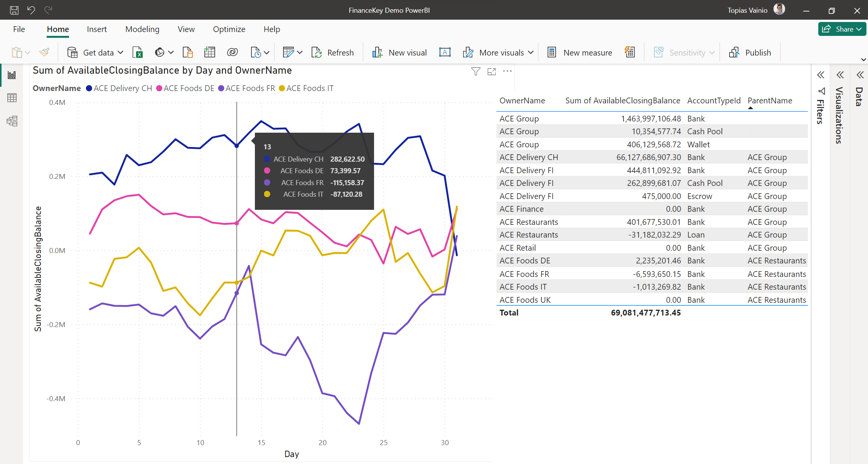
Task: Click the 1,463,997,106.48 balance cell
Action: tap(651, 119)
